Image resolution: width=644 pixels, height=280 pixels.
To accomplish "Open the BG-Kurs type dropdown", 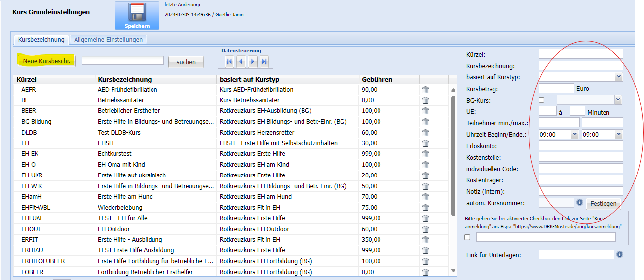I will tap(618, 100).
